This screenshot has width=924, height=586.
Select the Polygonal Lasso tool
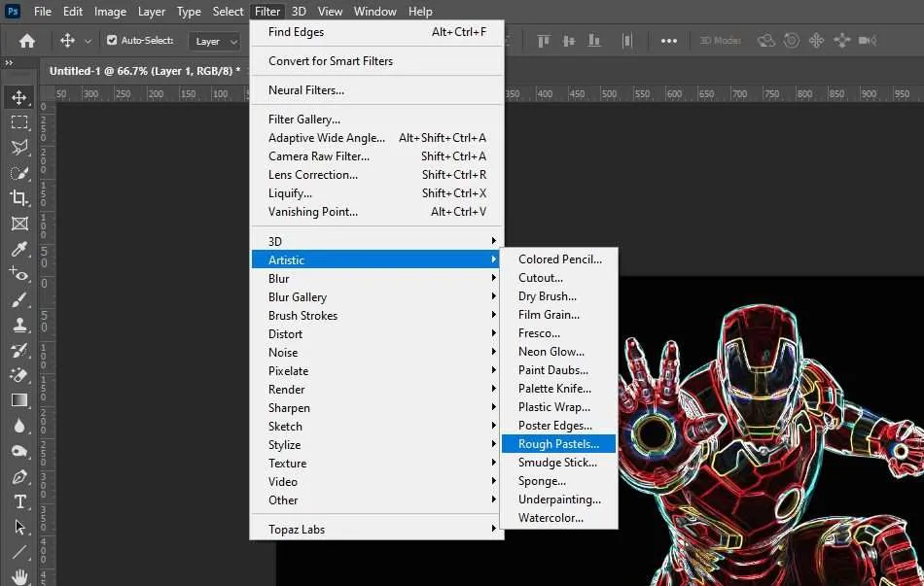19,148
